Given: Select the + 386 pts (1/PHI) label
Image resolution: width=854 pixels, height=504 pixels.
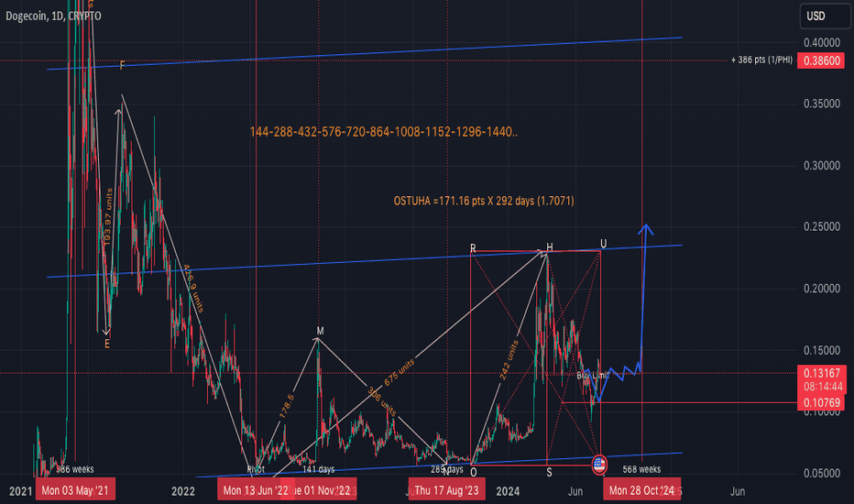Looking at the screenshot, I should pos(761,60).
